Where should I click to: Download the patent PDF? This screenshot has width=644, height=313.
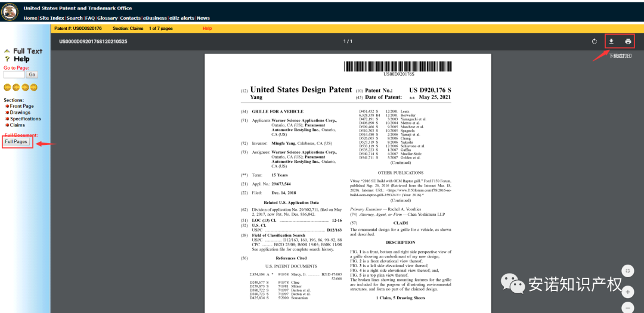[611, 42]
